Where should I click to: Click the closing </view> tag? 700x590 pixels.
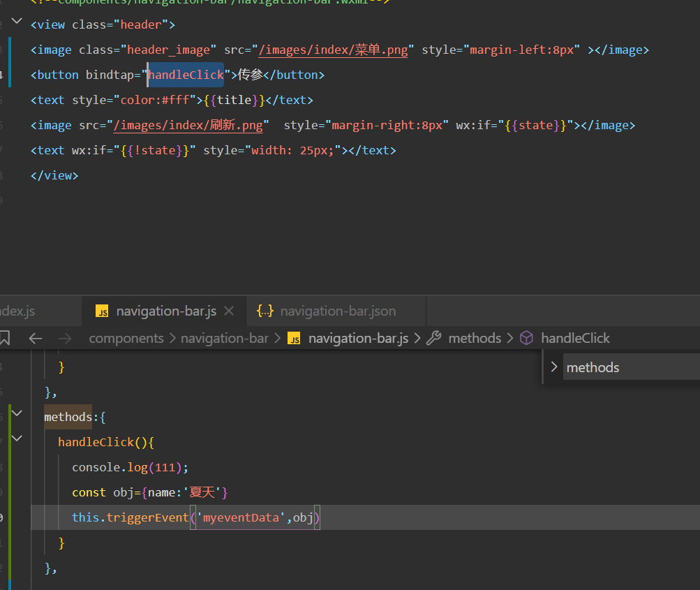[x=54, y=175]
